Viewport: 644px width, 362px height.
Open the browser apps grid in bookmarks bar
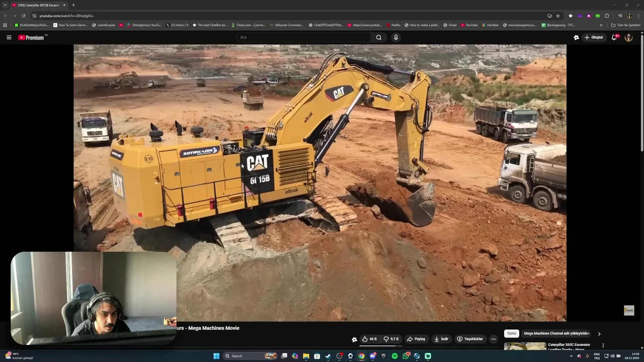pos(5,25)
